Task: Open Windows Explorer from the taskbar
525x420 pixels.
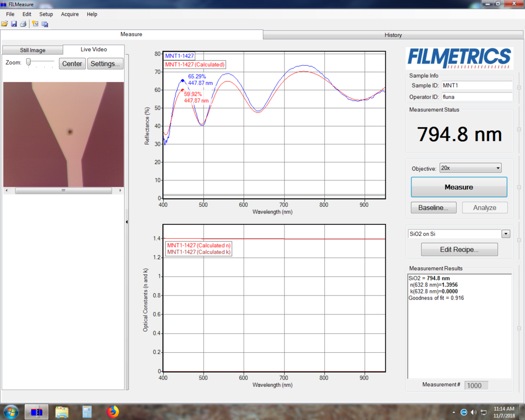Action: [x=61, y=412]
